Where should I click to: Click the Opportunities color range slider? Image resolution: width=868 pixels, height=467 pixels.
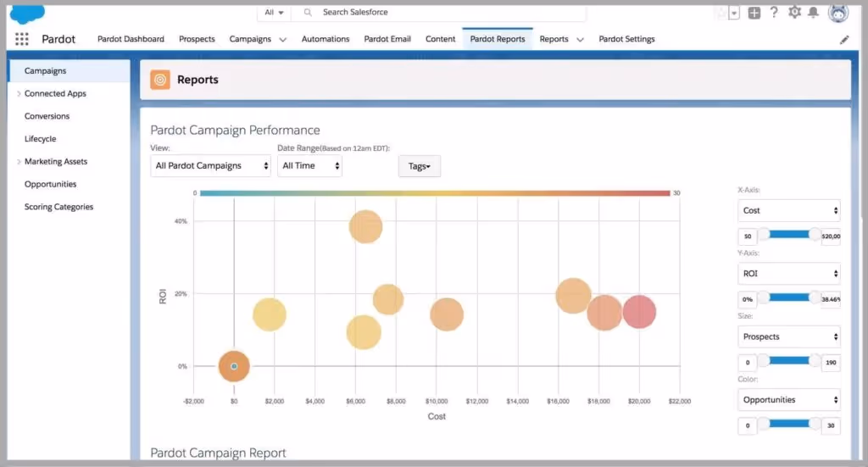789,424
